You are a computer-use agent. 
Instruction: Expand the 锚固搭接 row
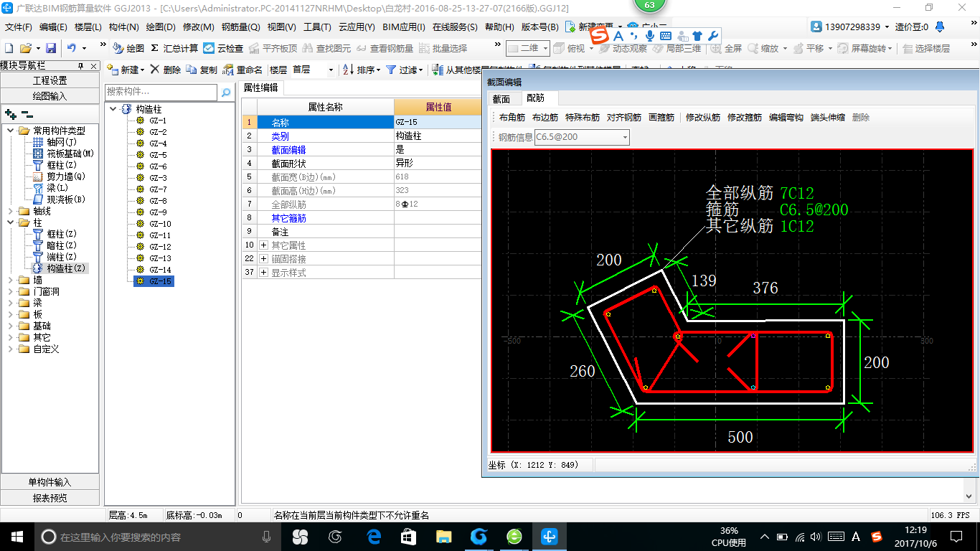[263, 259]
